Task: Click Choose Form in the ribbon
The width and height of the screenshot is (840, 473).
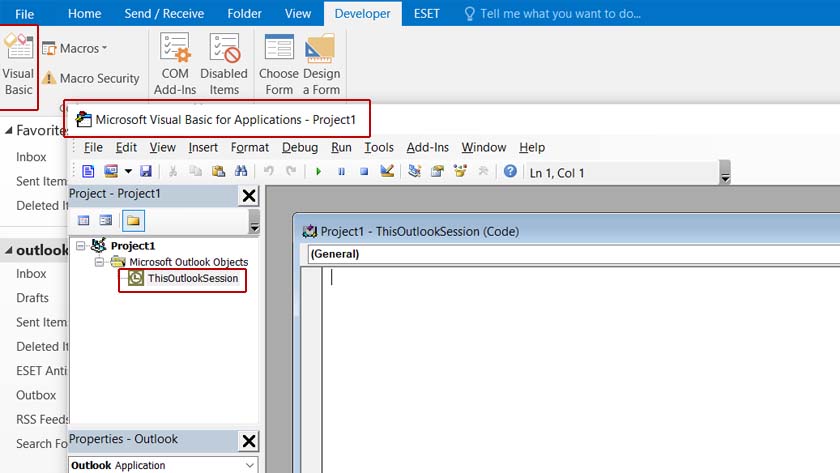Action: click(x=279, y=64)
